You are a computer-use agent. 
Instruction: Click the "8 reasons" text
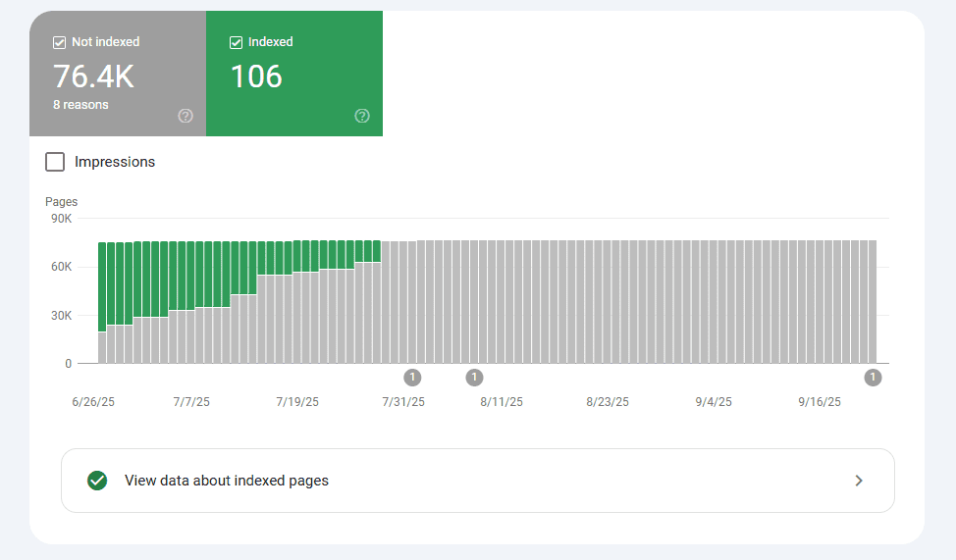coord(80,104)
